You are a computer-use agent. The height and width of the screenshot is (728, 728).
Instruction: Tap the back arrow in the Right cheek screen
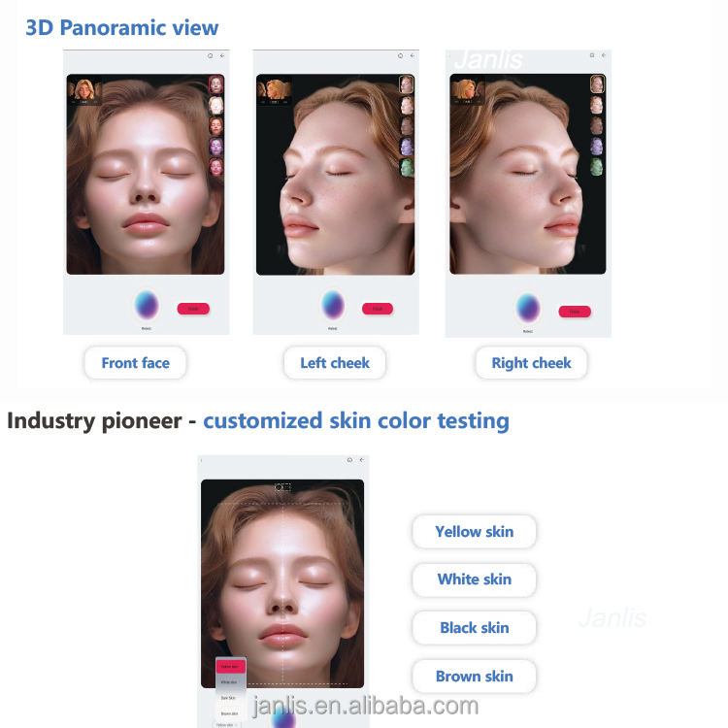(604, 55)
